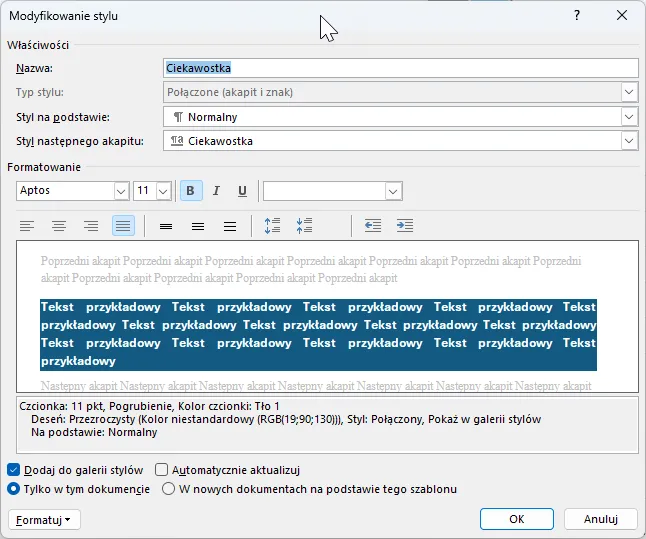
Task: Toggle underline formatting button
Action: (x=242, y=191)
